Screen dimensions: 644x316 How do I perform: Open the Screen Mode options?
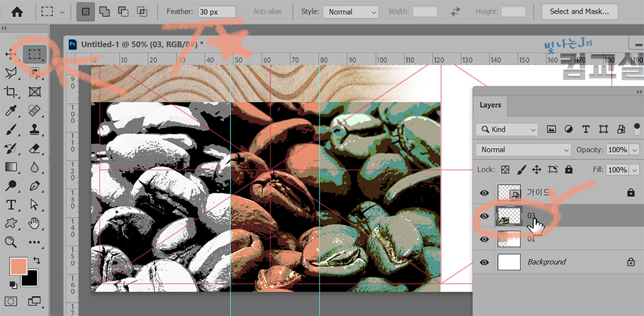point(35,301)
